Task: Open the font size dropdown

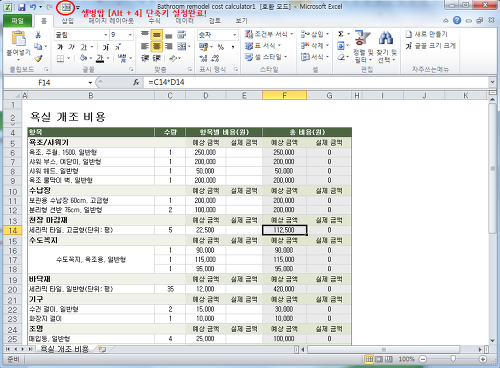Action: click(x=130, y=35)
